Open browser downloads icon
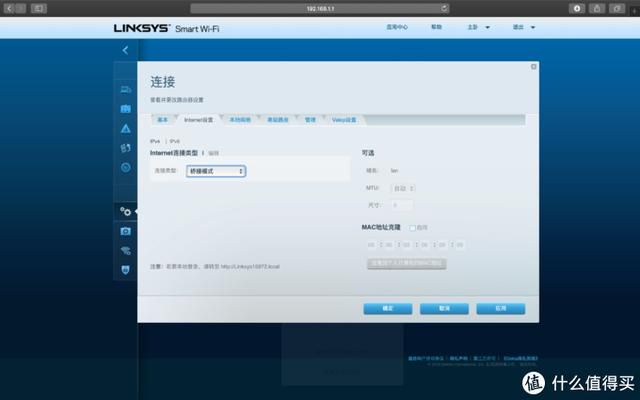 577,8
